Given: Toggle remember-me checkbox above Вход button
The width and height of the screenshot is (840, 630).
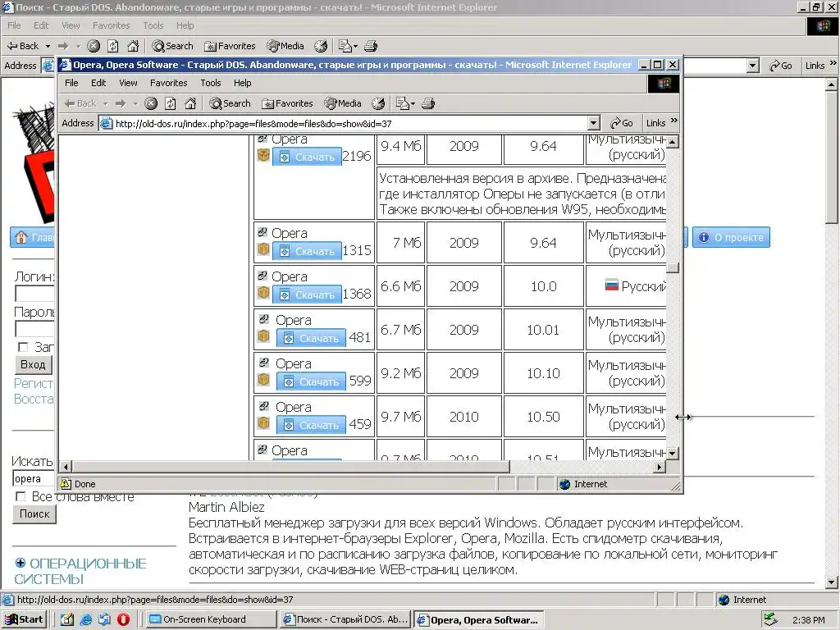Looking at the screenshot, I should coord(22,347).
